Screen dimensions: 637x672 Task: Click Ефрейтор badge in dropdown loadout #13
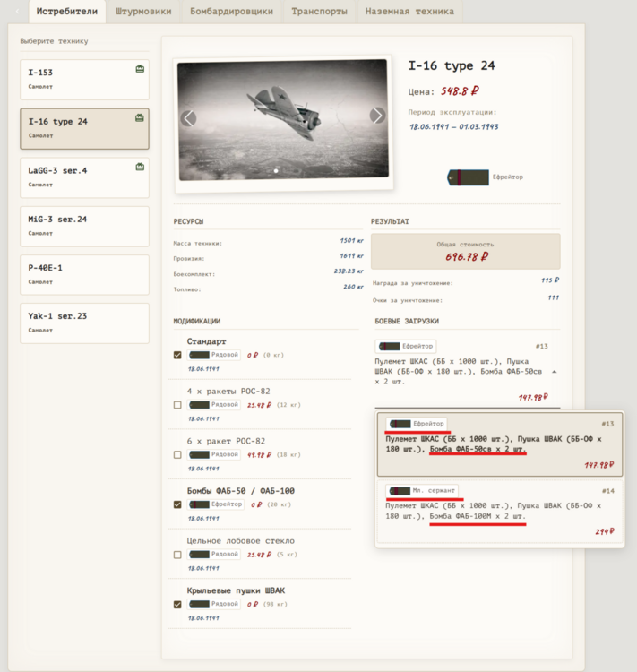click(417, 424)
